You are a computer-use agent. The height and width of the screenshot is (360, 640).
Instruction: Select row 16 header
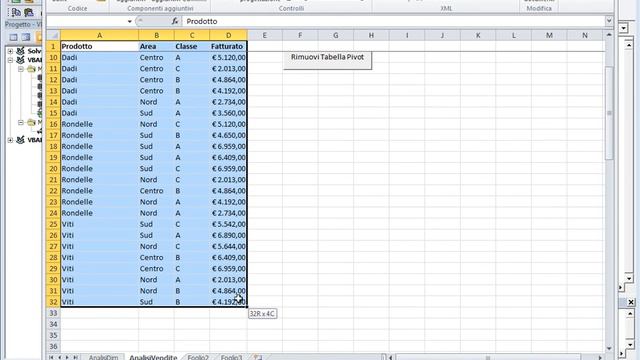pos(53,124)
